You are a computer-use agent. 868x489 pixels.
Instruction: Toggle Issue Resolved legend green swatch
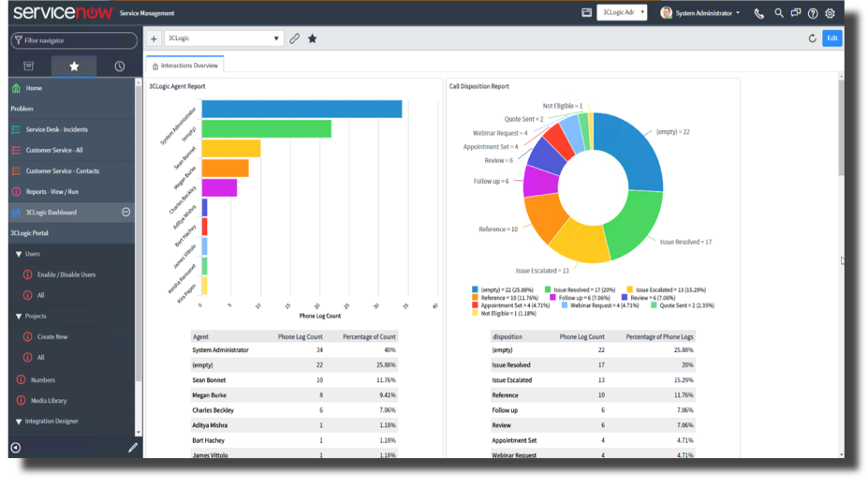[548, 289]
